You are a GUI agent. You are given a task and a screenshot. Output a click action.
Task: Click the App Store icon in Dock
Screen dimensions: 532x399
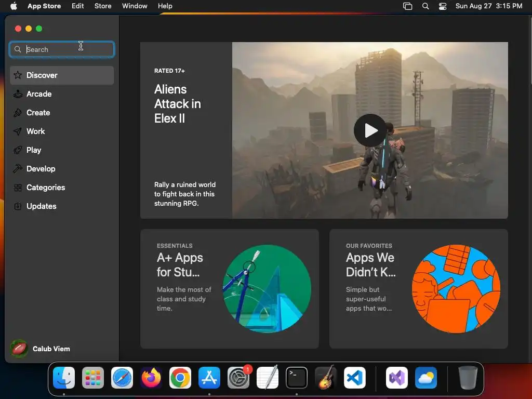pyautogui.click(x=209, y=378)
